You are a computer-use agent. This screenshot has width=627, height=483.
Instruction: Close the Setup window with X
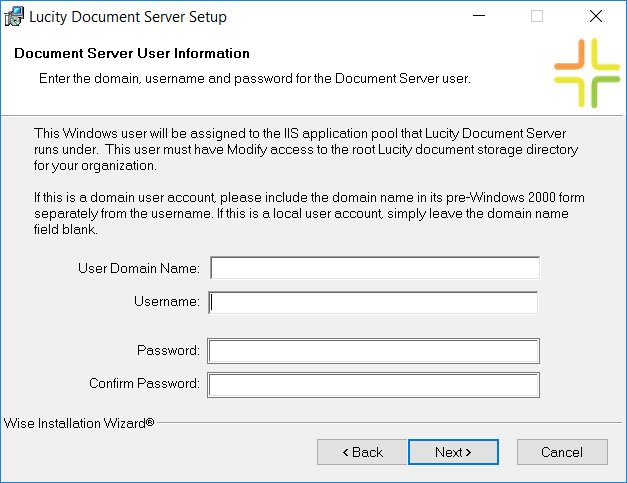coord(595,16)
